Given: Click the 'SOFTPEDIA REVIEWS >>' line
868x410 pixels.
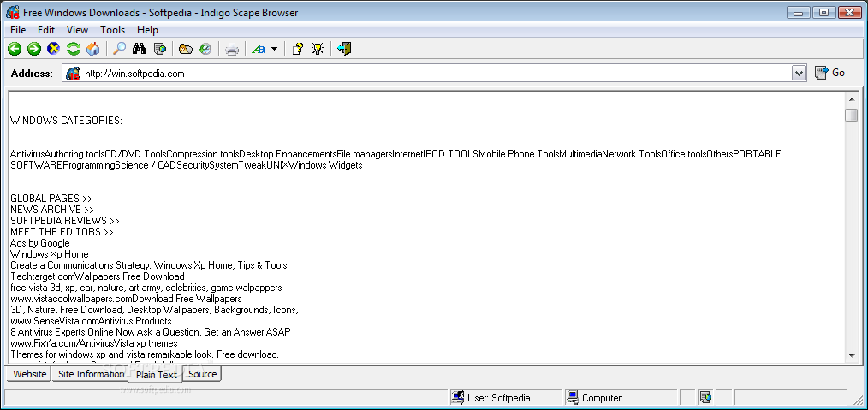Looking at the screenshot, I should click(65, 221).
